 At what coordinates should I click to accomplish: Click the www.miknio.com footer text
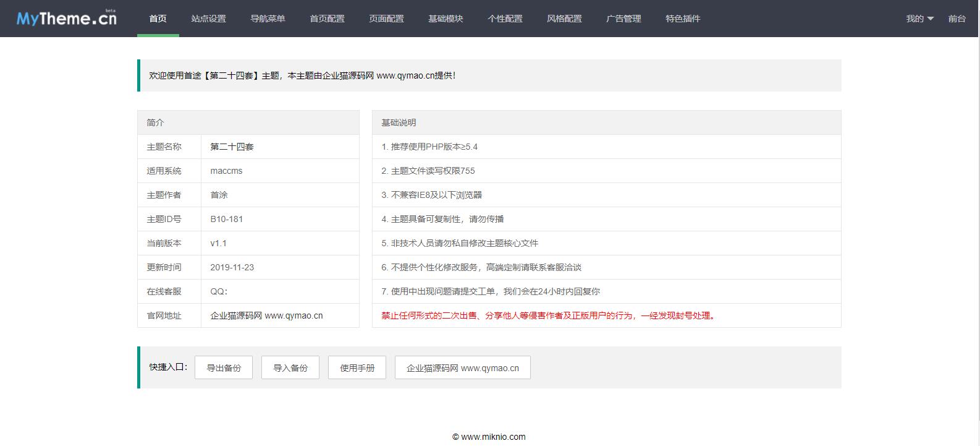[x=489, y=437]
